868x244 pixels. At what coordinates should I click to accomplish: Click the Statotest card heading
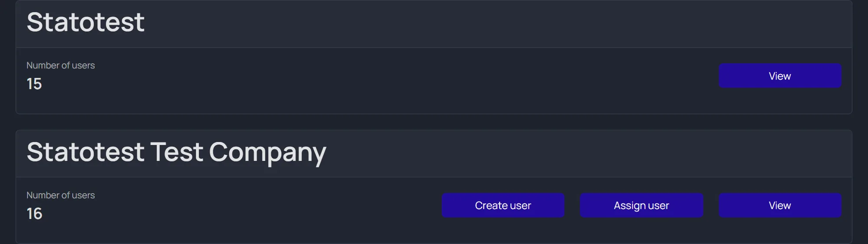[x=85, y=22]
